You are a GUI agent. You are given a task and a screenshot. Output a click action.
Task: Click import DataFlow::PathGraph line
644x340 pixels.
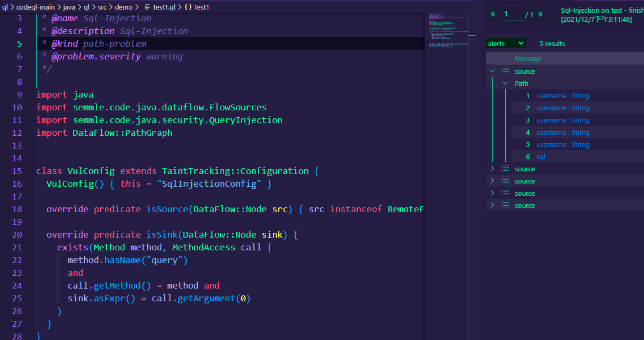104,133
